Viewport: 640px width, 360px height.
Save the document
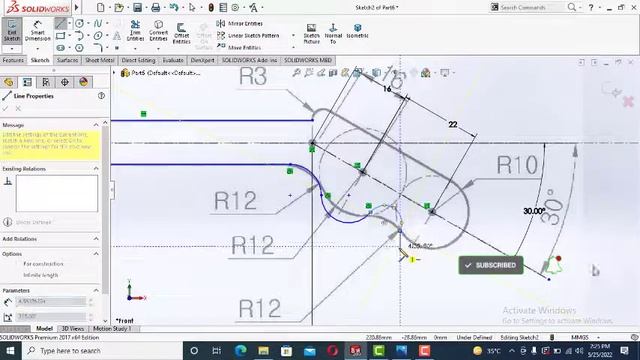[137, 7]
